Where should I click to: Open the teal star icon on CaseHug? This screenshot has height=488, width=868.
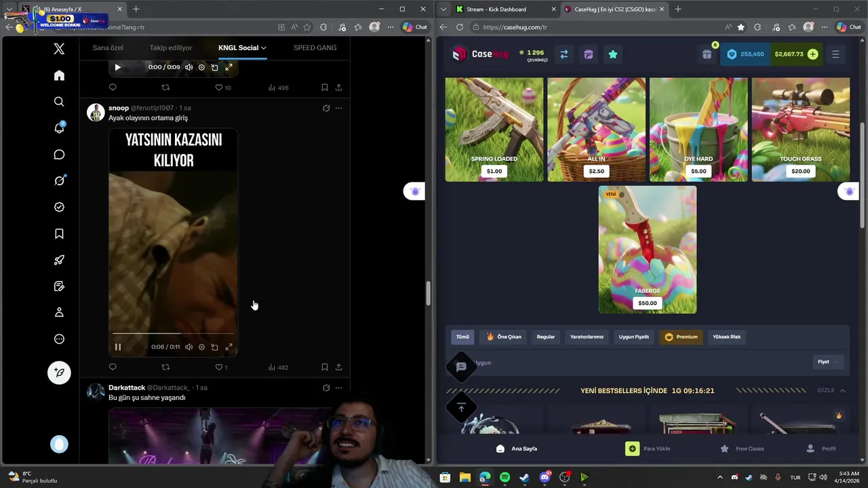tap(613, 54)
